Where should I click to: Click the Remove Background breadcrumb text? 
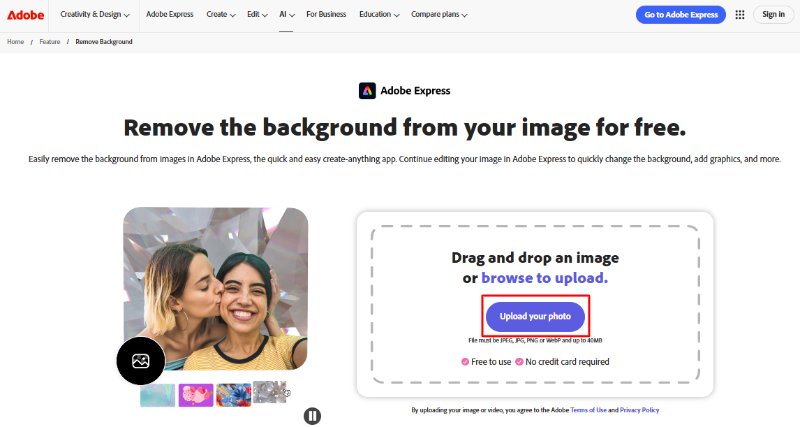pyautogui.click(x=104, y=42)
